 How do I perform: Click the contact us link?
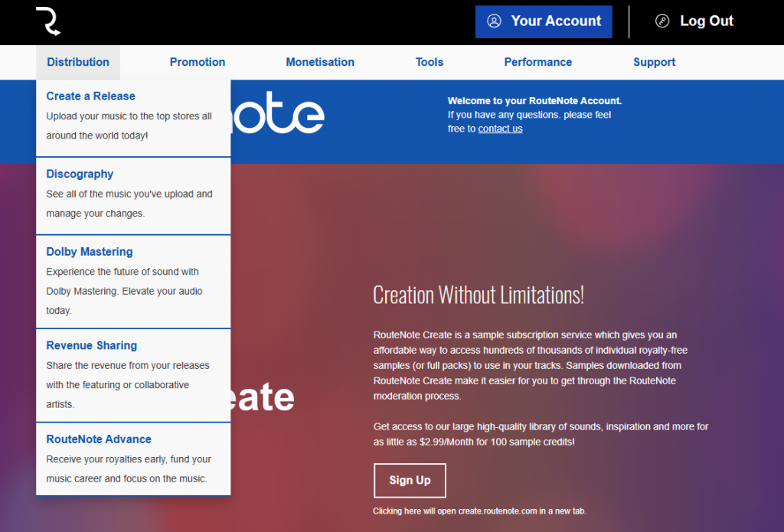(500, 129)
